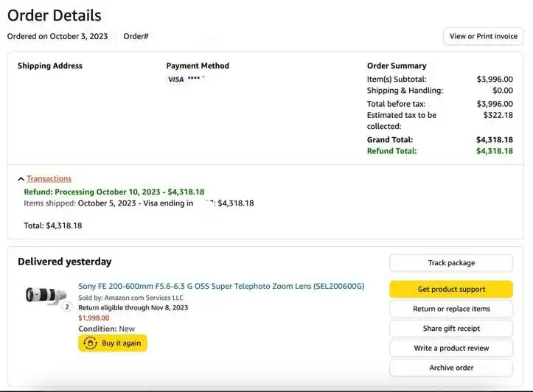
Task: Click Share gift receipt button
Action: (451, 329)
